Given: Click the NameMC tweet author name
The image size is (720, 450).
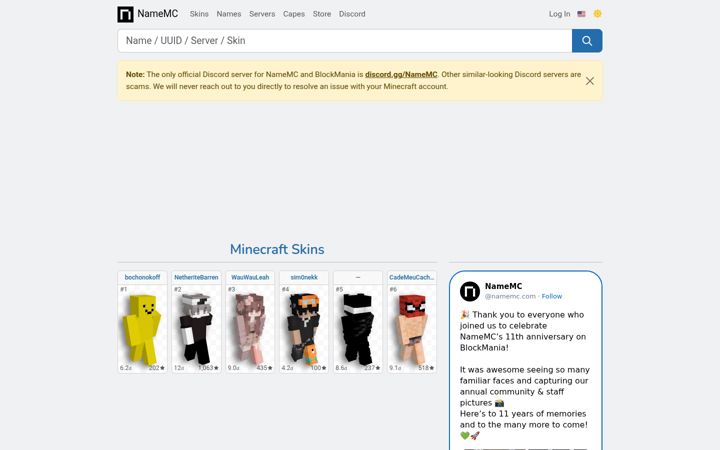Looking at the screenshot, I should point(503,286).
